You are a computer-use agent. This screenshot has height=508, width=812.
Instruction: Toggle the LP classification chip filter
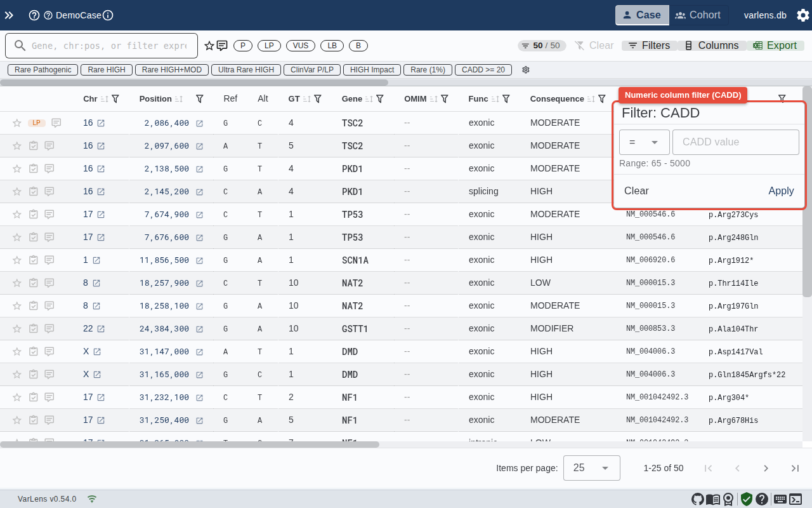(x=269, y=46)
